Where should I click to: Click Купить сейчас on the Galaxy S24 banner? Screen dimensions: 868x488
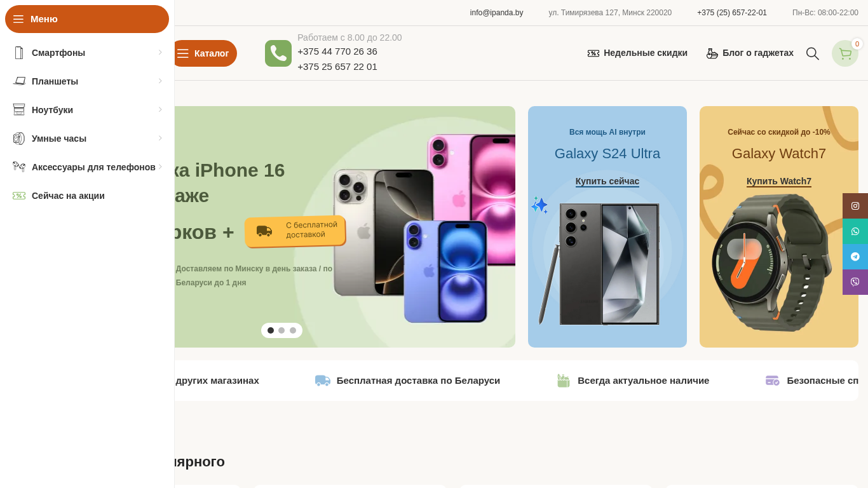pos(607,182)
